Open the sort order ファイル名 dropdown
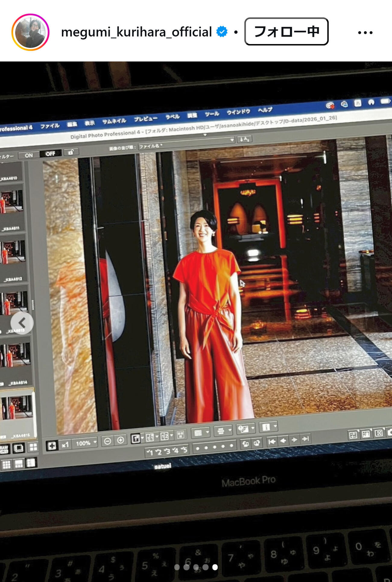Image resolution: width=392 pixels, height=582 pixels. click(186, 143)
